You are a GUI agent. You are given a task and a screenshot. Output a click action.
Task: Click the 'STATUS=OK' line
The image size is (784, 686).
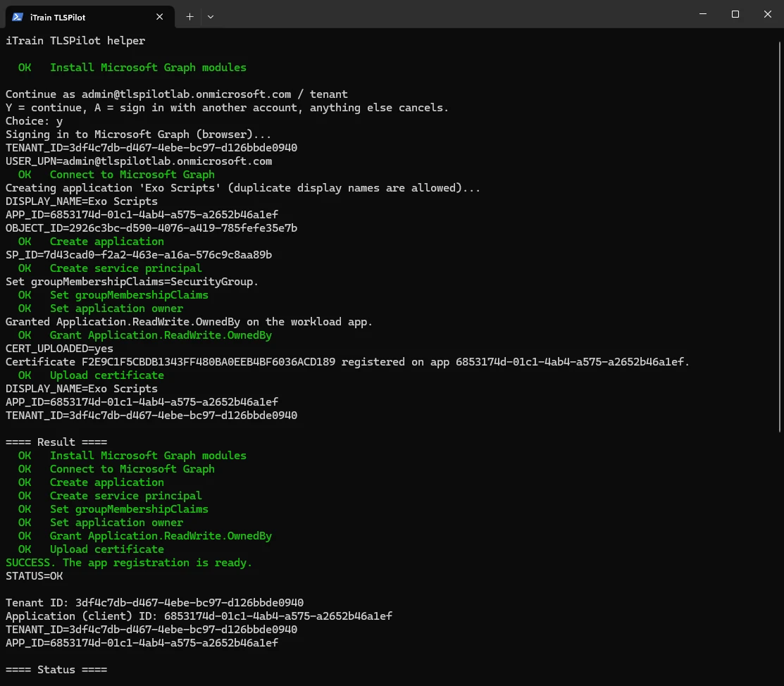[x=35, y=576]
